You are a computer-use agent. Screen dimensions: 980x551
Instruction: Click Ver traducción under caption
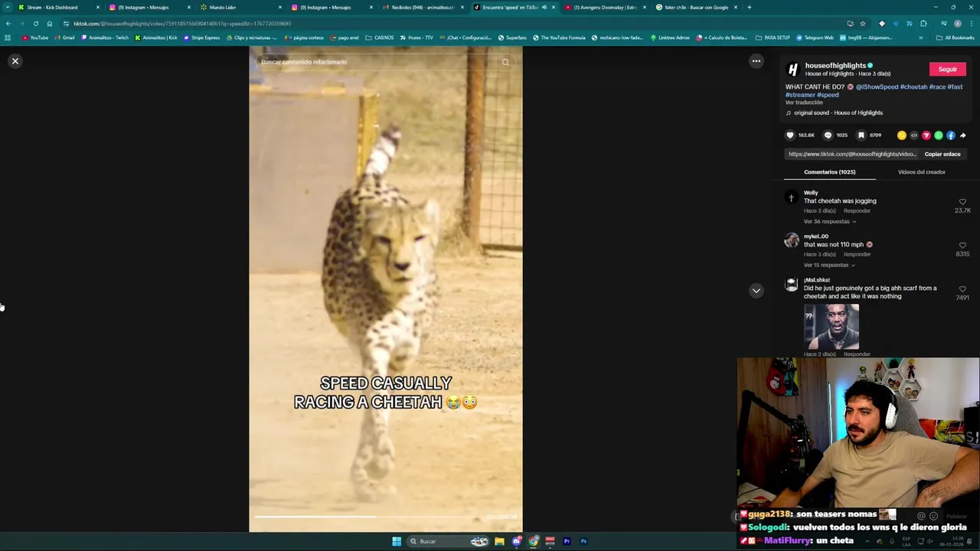coord(804,103)
